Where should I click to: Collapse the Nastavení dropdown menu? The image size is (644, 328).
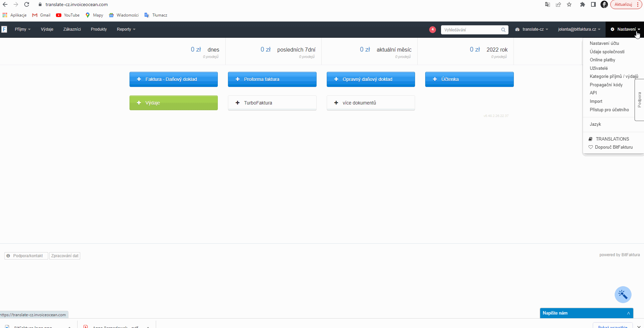(x=625, y=29)
